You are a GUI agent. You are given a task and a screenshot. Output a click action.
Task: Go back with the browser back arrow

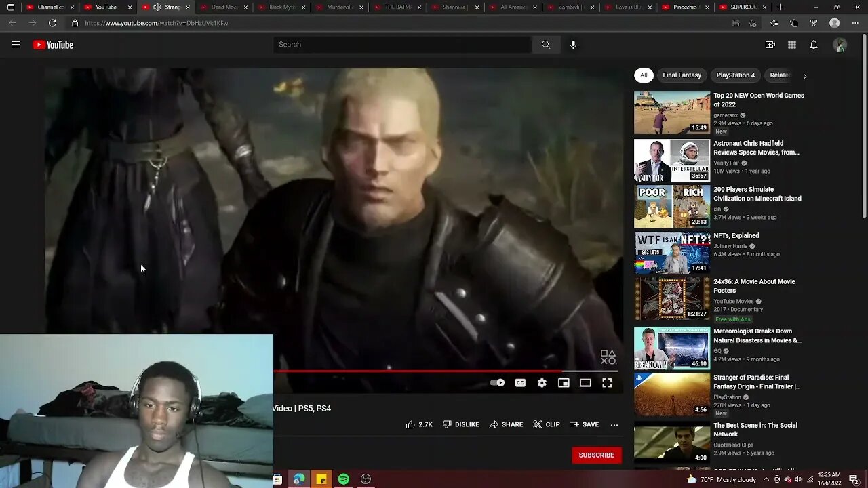tap(13, 23)
